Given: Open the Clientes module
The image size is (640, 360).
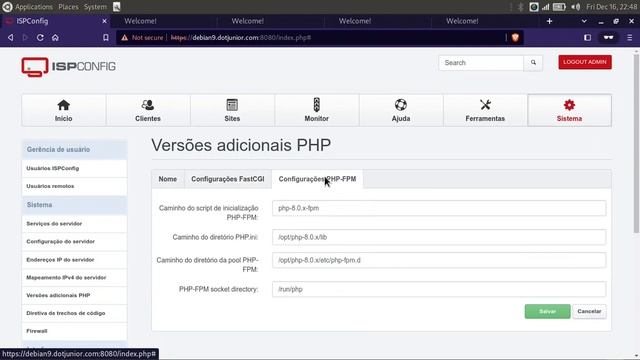Looking at the screenshot, I should [148, 110].
